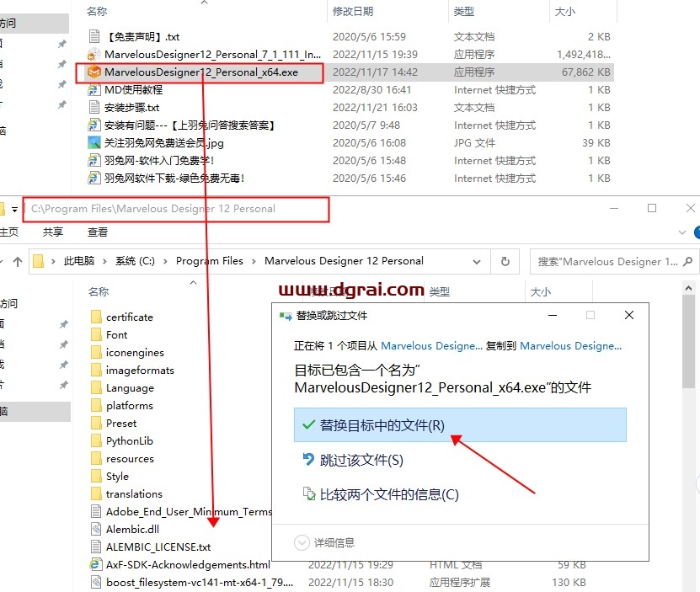This screenshot has width=700, height=592.
Task: Expand 详细信息 in the replace dialog
Action: click(x=324, y=542)
